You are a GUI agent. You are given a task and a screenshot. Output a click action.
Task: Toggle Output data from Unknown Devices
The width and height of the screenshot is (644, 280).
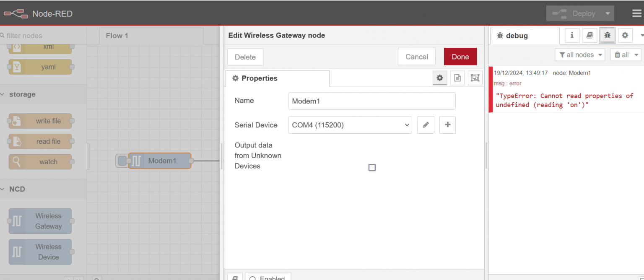click(x=372, y=167)
